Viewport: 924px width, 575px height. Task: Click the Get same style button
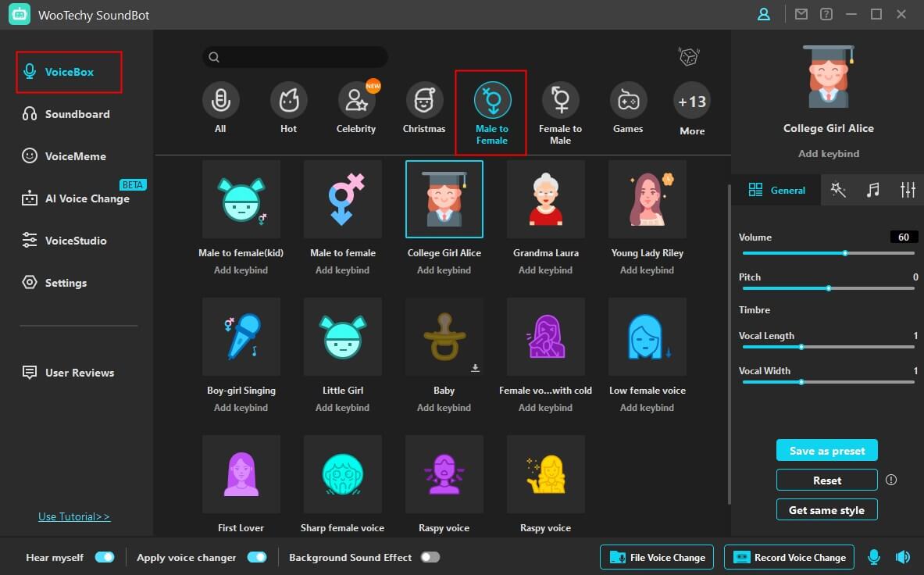pyautogui.click(x=827, y=510)
